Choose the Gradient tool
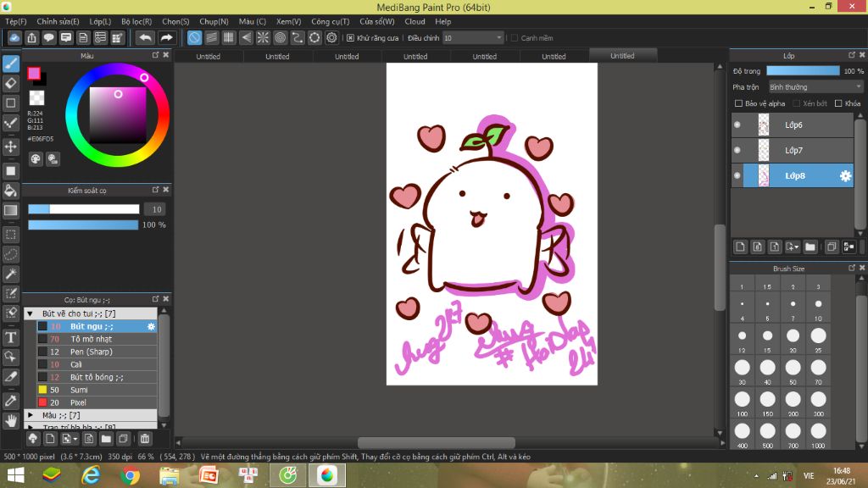Viewport: 868px width, 488px height. tap(11, 210)
